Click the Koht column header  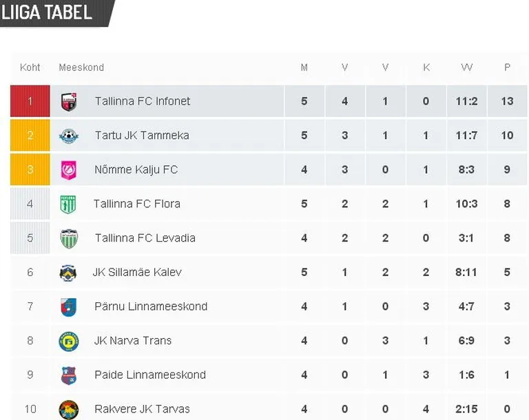coord(30,67)
